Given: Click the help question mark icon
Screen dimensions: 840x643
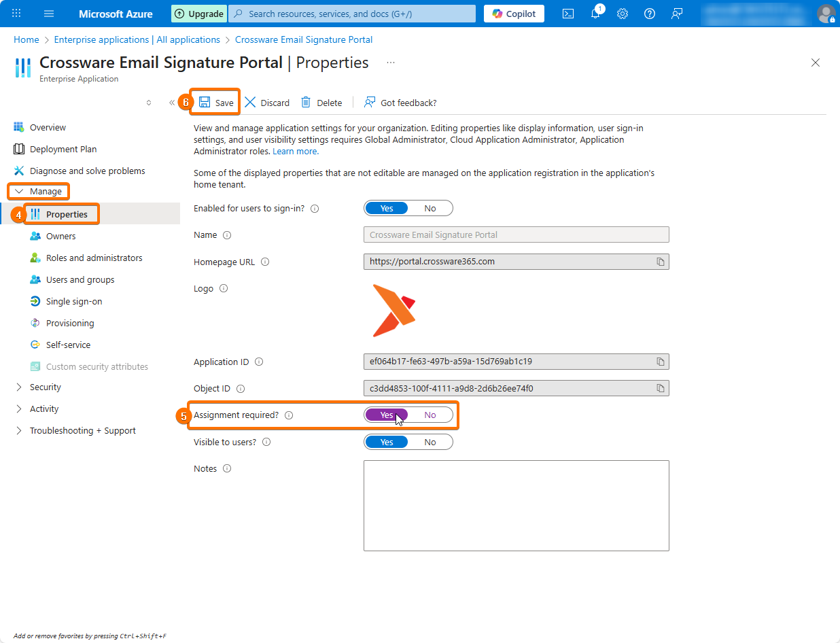Looking at the screenshot, I should [650, 14].
